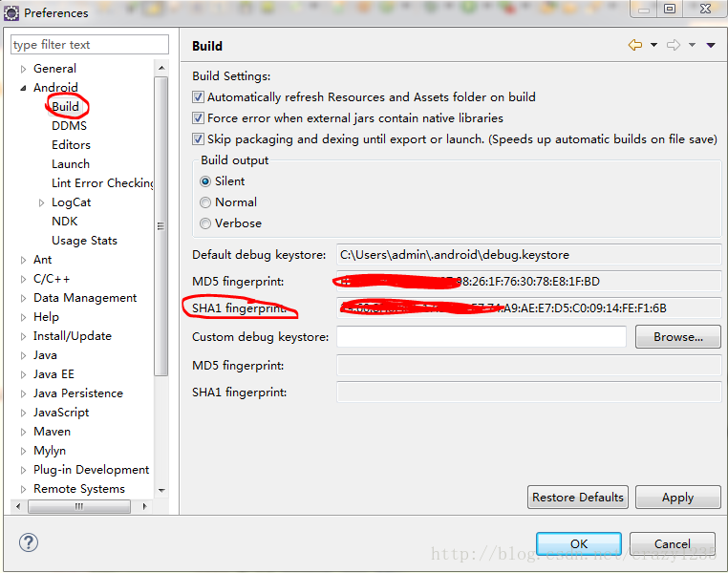Viewport: 728px width, 573px height.
Task: Select the DDMS preference page
Action: 69,126
